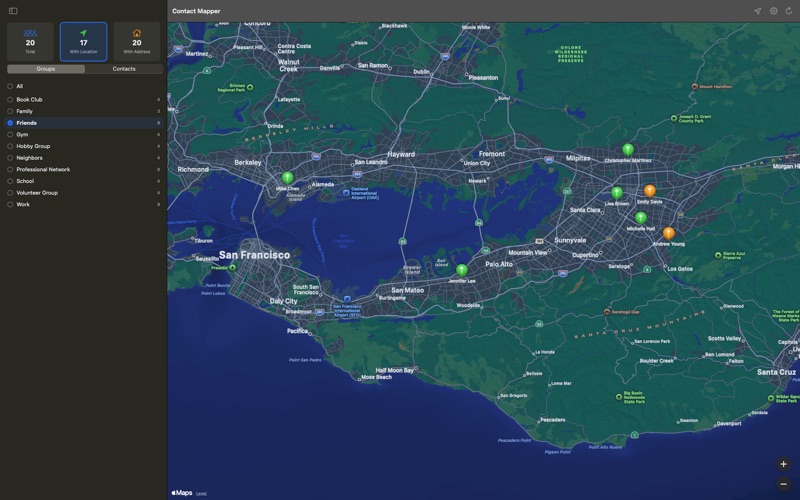Click the Half Moon Bay label
This screenshot has height=500, width=800.
tap(394, 370)
